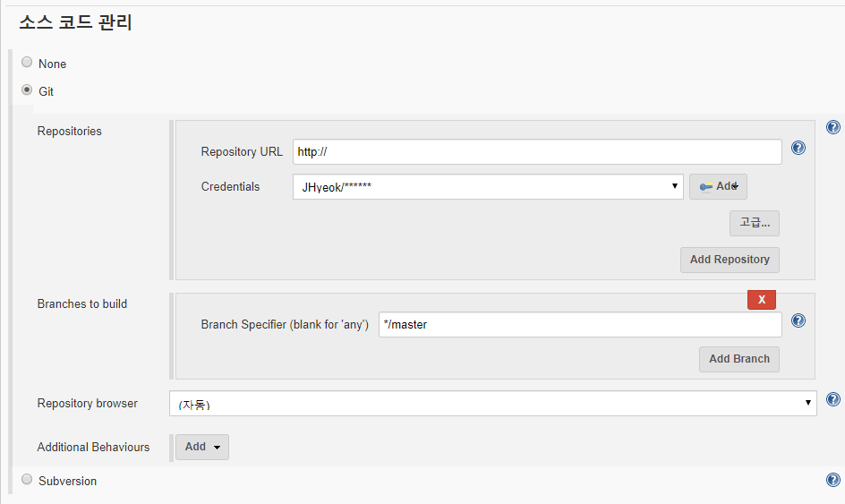Image resolution: width=845 pixels, height=504 pixels.
Task: Open the Credentials dropdown showing JHyeok
Action: tap(488, 186)
